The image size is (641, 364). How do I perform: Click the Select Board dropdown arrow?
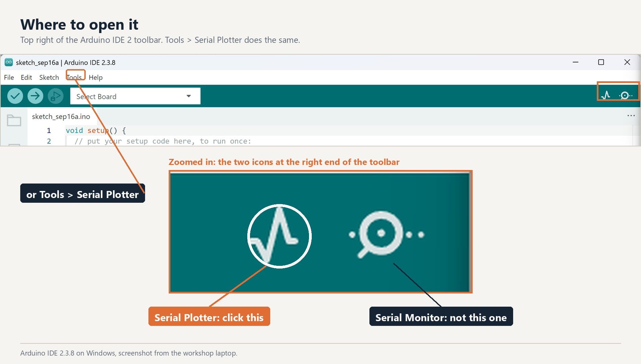pyautogui.click(x=189, y=96)
